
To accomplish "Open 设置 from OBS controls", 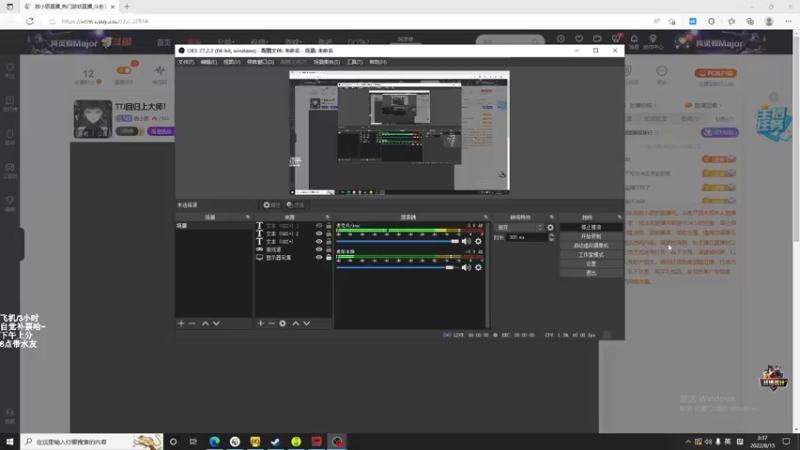I will (591, 264).
